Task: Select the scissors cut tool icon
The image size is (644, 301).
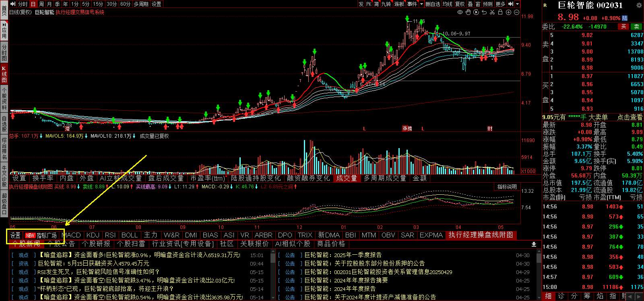Action: coord(492,12)
